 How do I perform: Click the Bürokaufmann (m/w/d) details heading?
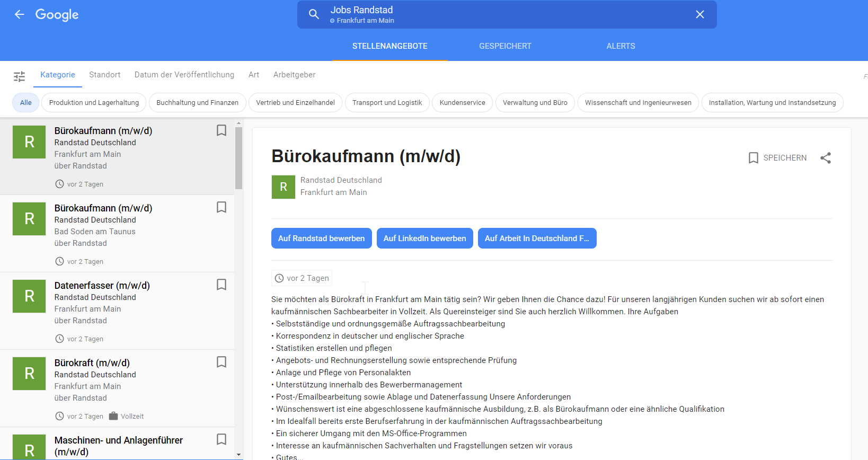366,156
